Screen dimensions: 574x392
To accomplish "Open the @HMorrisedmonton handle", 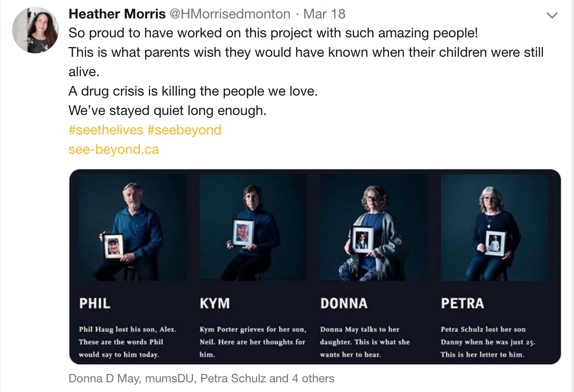I will tap(230, 14).
